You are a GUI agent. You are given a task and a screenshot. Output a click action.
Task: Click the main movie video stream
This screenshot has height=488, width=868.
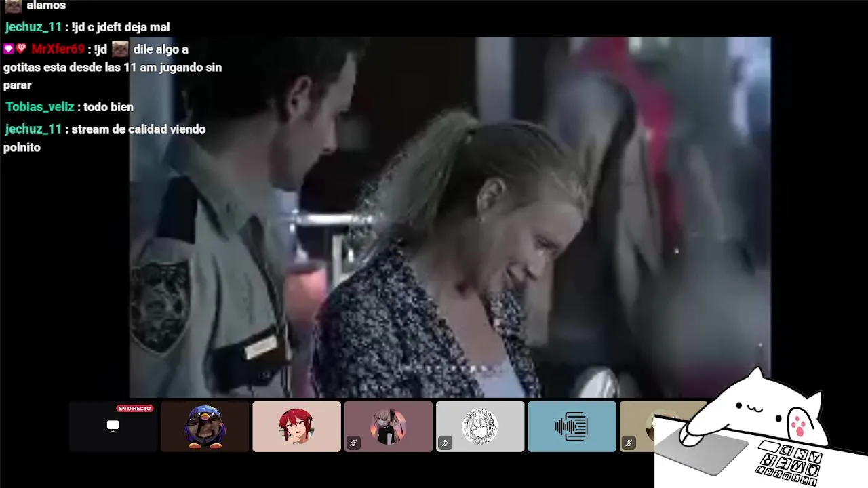coord(450,217)
